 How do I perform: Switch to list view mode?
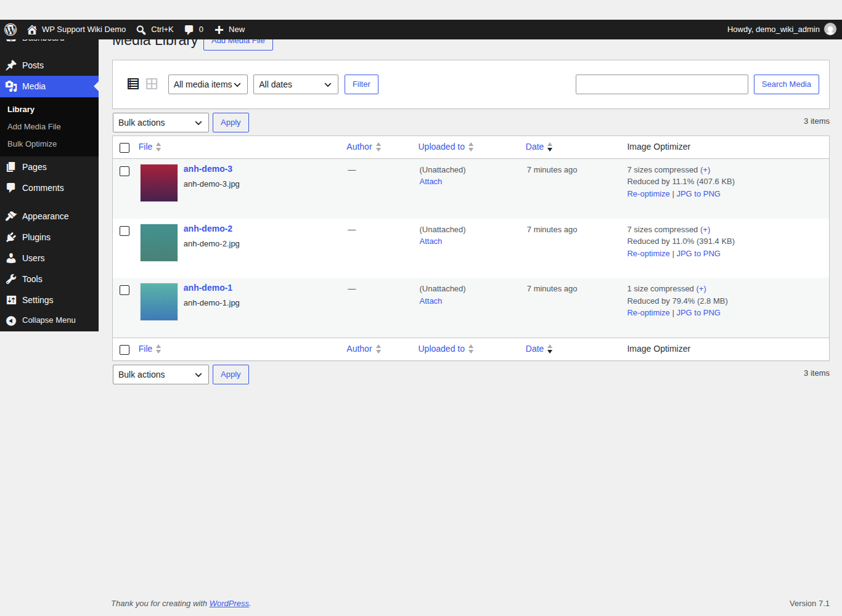133,84
